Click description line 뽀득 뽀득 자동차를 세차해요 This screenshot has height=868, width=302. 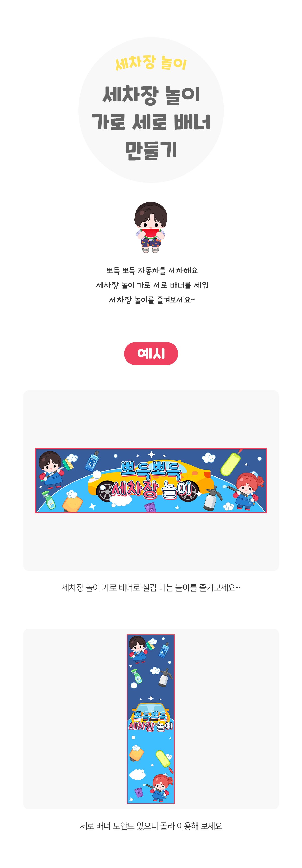pyautogui.click(x=152, y=270)
